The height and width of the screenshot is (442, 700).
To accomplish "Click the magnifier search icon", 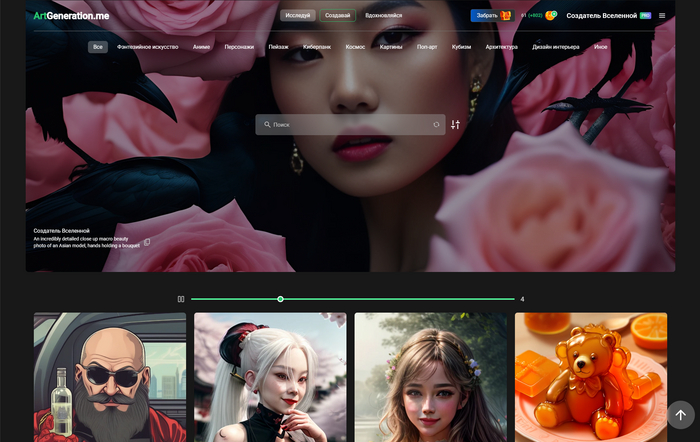I will (x=267, y=125).
